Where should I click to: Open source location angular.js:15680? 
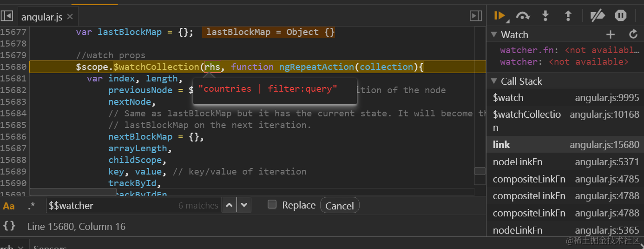pos(605,145)
